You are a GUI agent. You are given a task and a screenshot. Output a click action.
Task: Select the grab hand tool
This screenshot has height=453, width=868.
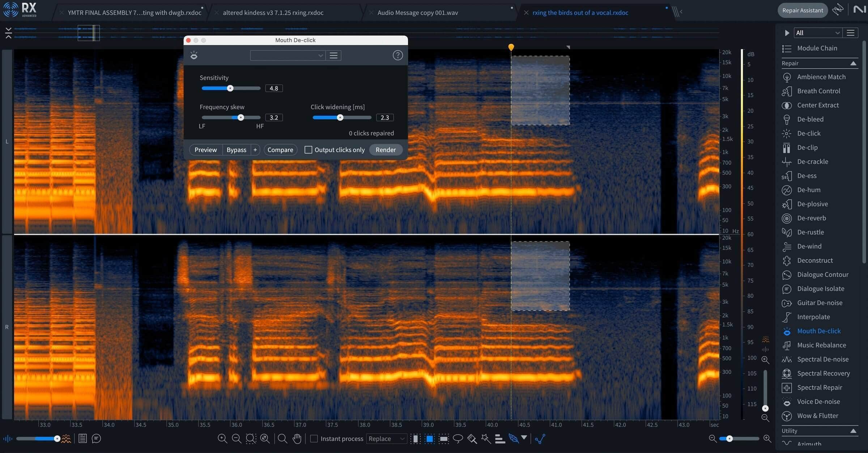(x=297, y=439)
